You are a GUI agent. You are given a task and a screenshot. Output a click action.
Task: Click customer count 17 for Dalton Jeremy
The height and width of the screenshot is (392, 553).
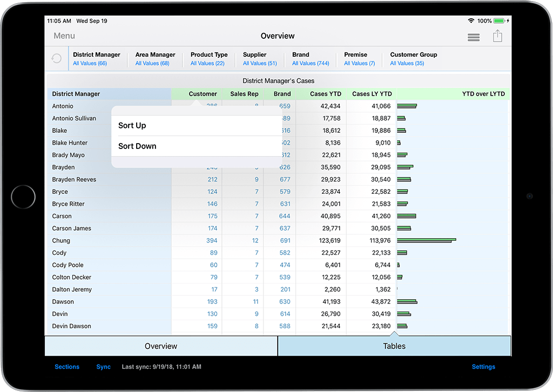tap(214, 289)
